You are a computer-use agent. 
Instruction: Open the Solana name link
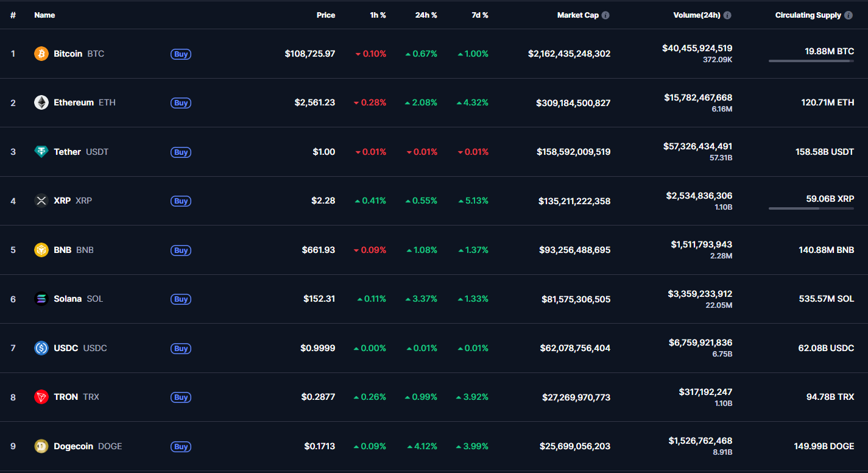[68, 299]
